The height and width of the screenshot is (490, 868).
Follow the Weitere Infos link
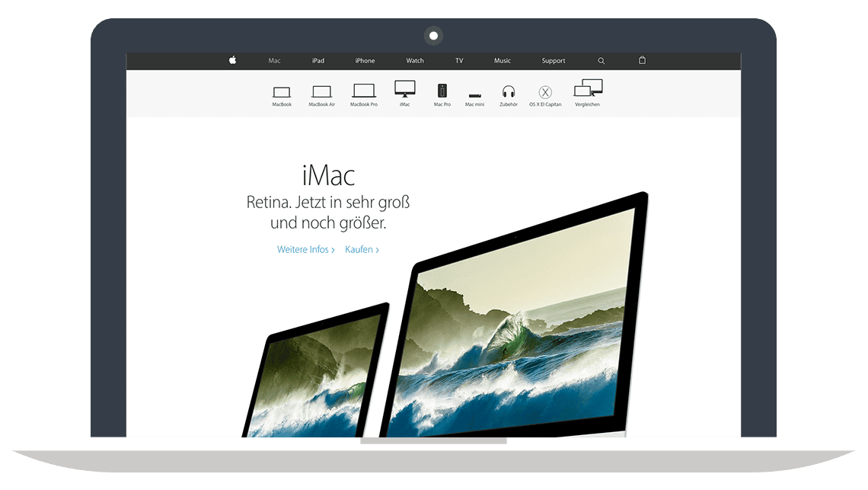[x=305, y=250]
